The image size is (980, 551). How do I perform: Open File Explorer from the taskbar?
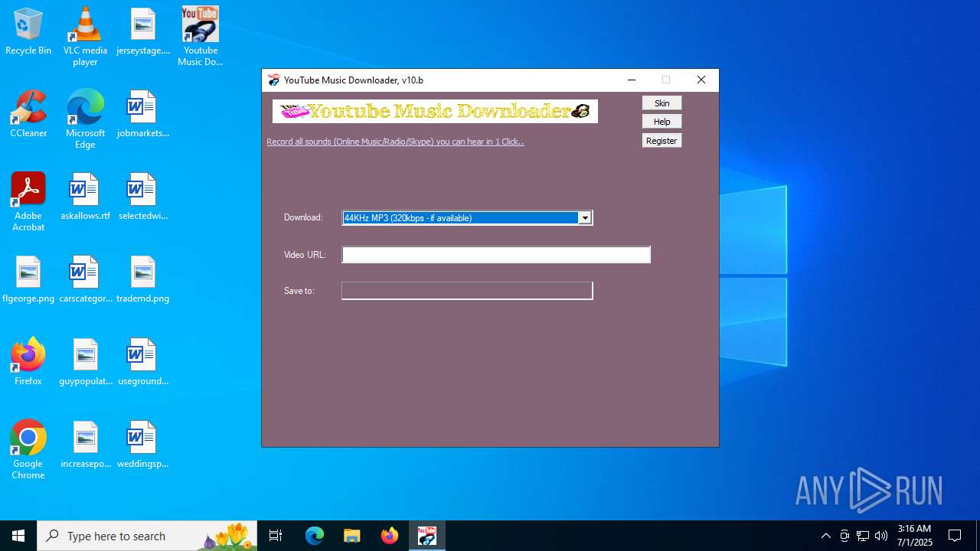point(352,536)
